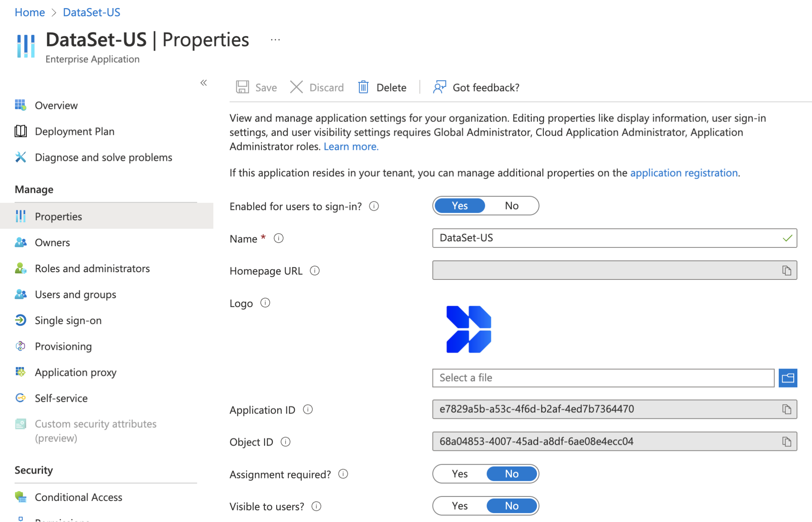Click the browse file icon for Logo

tap(788, 378)
